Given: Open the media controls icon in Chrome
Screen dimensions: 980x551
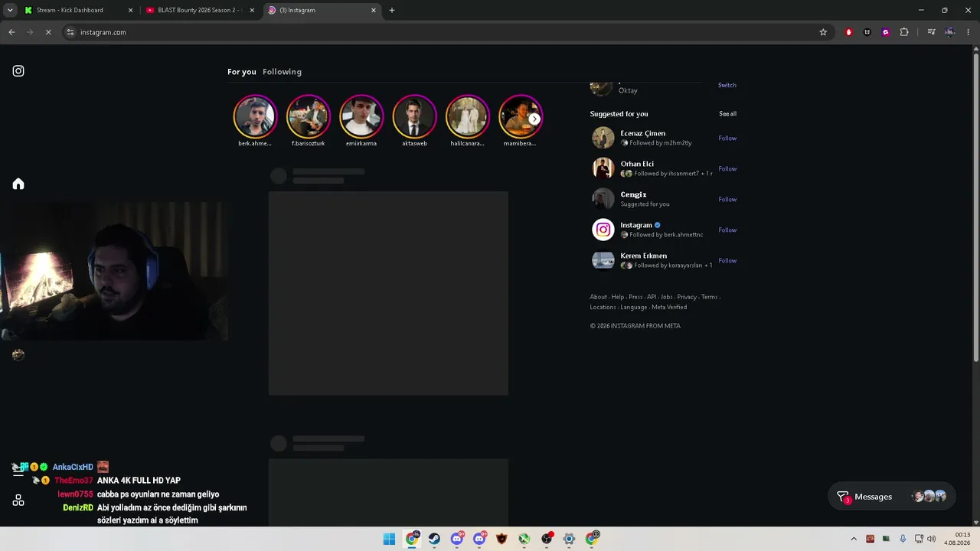Looking at the screenshot, I should tap(931, 32).
